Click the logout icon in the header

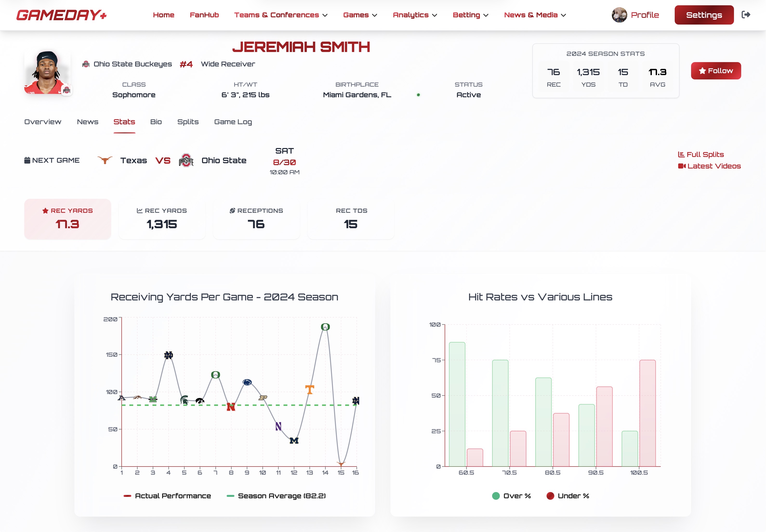click(746, 15)
